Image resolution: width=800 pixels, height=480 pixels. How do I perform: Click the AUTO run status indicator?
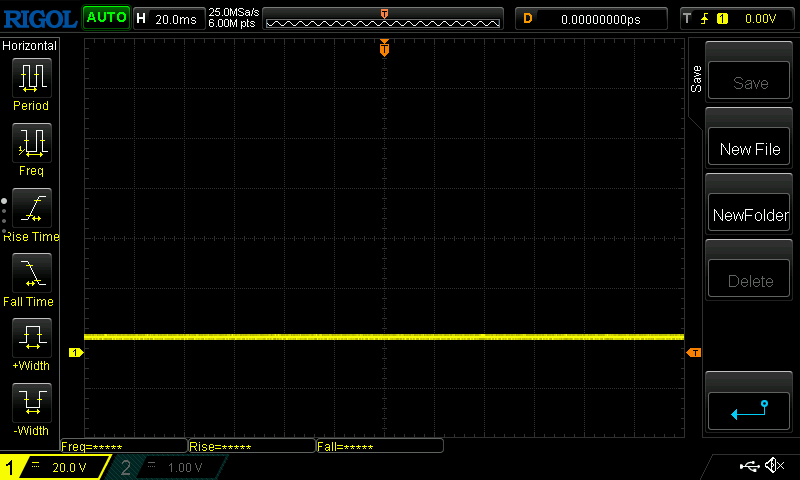106,18
